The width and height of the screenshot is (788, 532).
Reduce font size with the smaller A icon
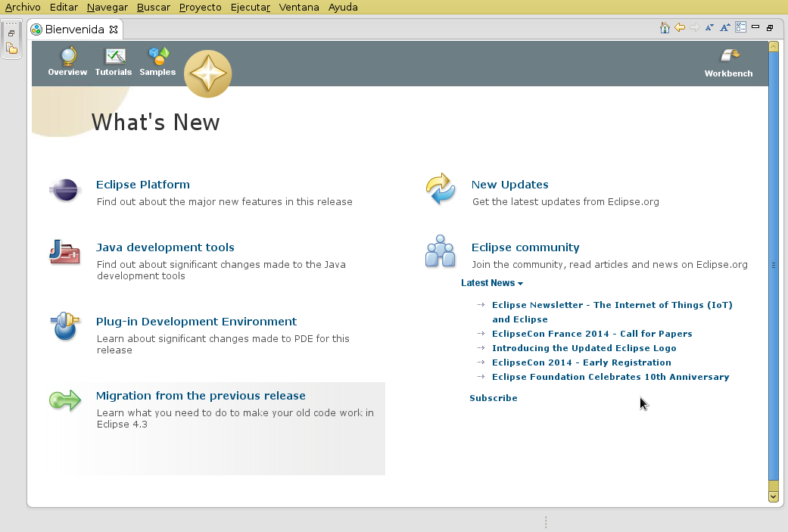click(709, 28)
